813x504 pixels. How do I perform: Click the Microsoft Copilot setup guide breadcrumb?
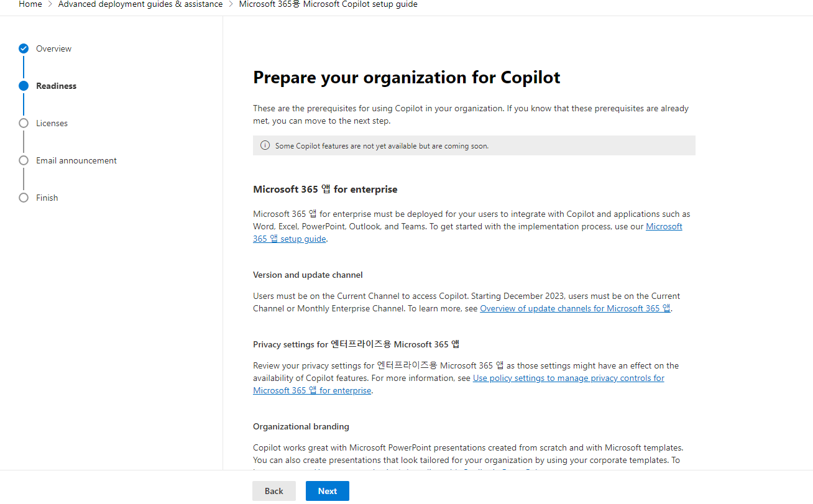[x=328, y=4]
